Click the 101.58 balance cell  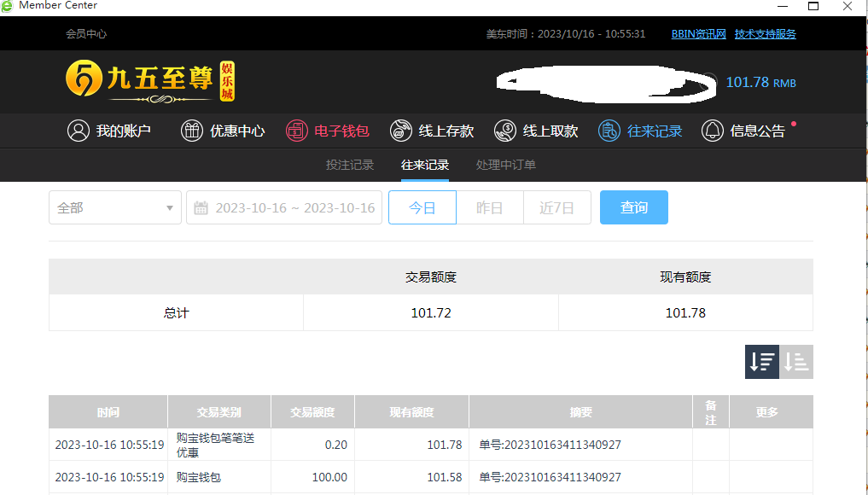pos(411,477)
